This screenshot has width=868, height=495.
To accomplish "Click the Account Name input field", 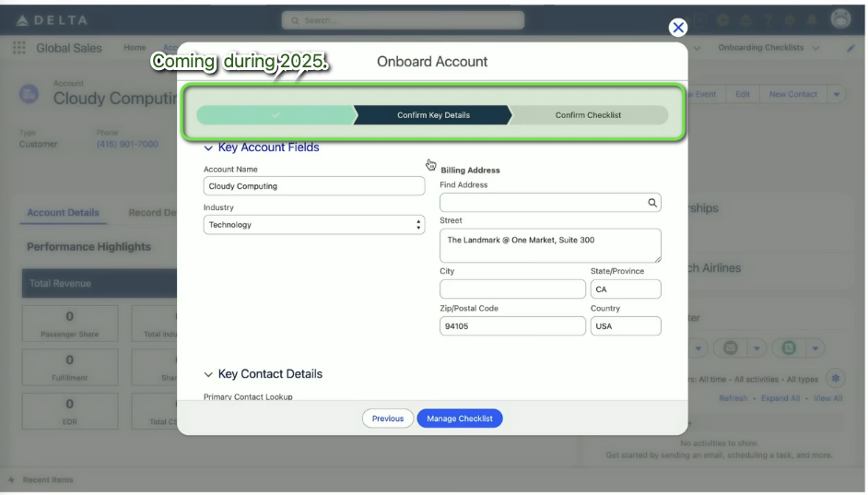I will pos(313,186).
